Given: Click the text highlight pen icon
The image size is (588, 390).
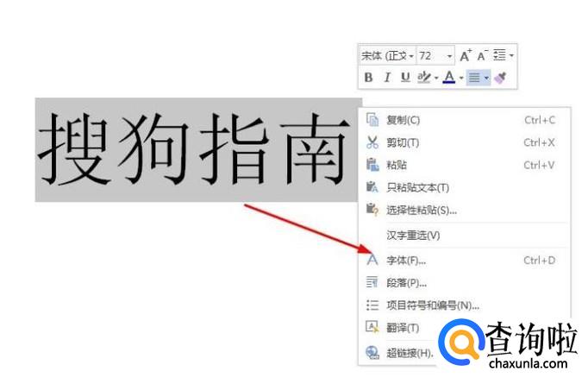Looking at the screenshot, I should (x=424, y=78).
